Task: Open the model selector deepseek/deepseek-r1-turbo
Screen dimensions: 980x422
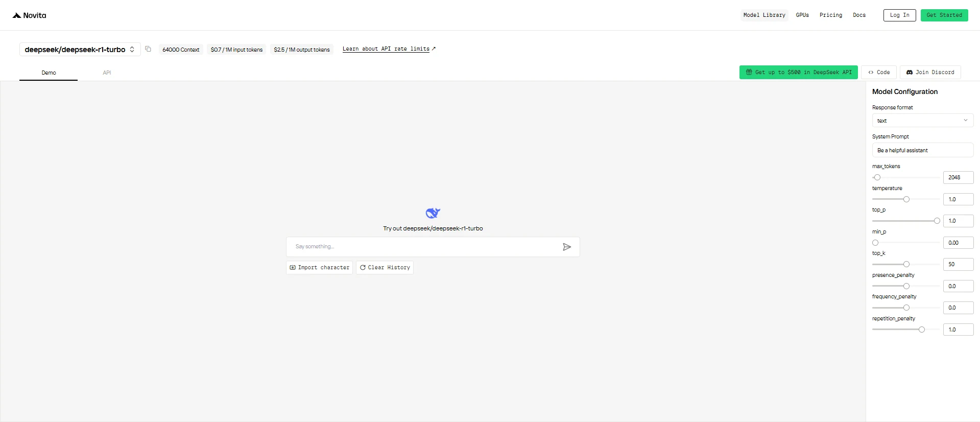Action: tap(80, 50)
